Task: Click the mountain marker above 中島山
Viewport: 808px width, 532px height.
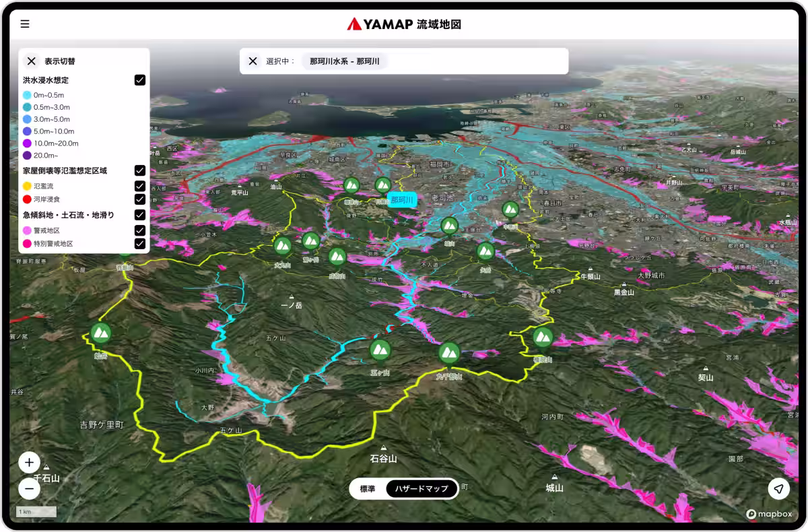Action: (510, 209)
